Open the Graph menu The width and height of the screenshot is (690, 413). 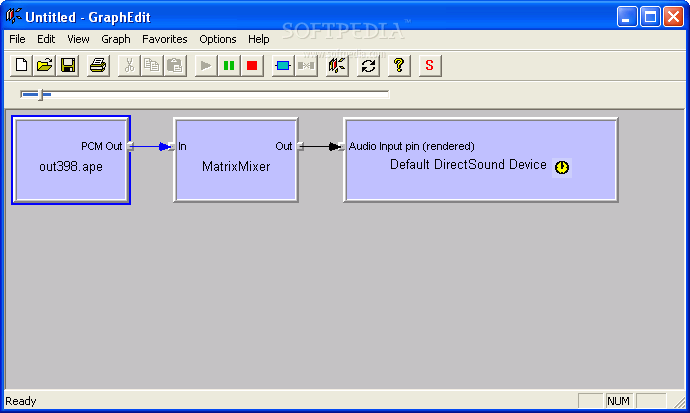(x=116, y=39)
